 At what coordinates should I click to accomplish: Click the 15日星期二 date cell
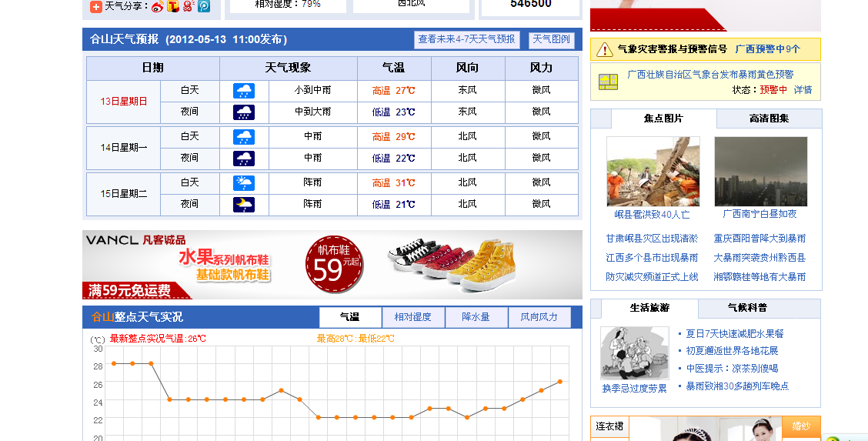pos(123,194)
